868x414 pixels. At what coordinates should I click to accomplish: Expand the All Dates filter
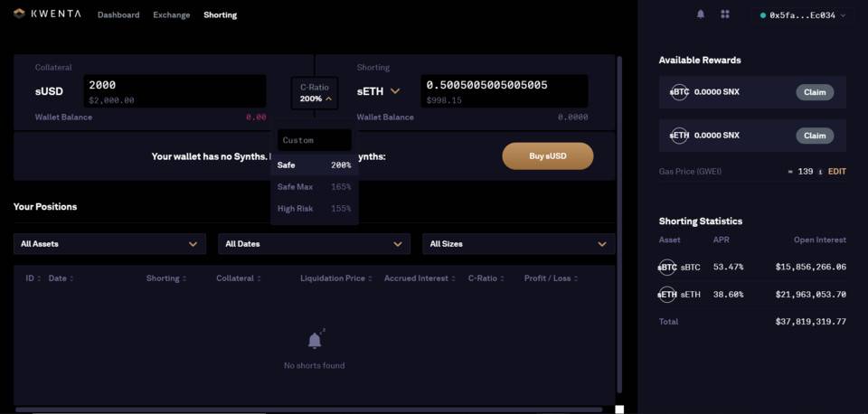click(314, 243)
